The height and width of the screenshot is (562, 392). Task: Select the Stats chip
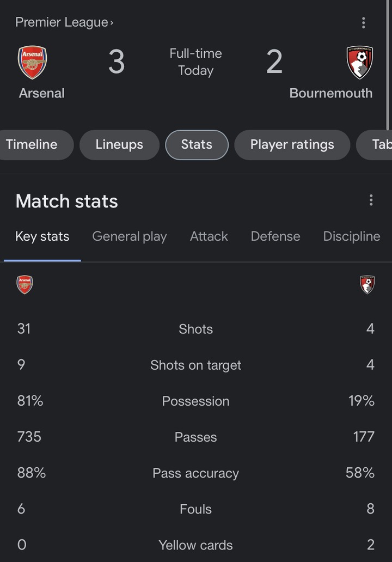pyautogui.click(x=197, y=145)
